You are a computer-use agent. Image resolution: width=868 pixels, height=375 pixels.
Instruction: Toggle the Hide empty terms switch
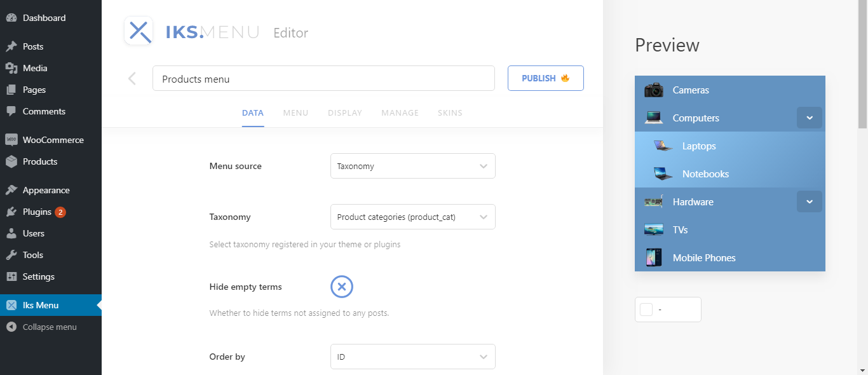(342, 287)
